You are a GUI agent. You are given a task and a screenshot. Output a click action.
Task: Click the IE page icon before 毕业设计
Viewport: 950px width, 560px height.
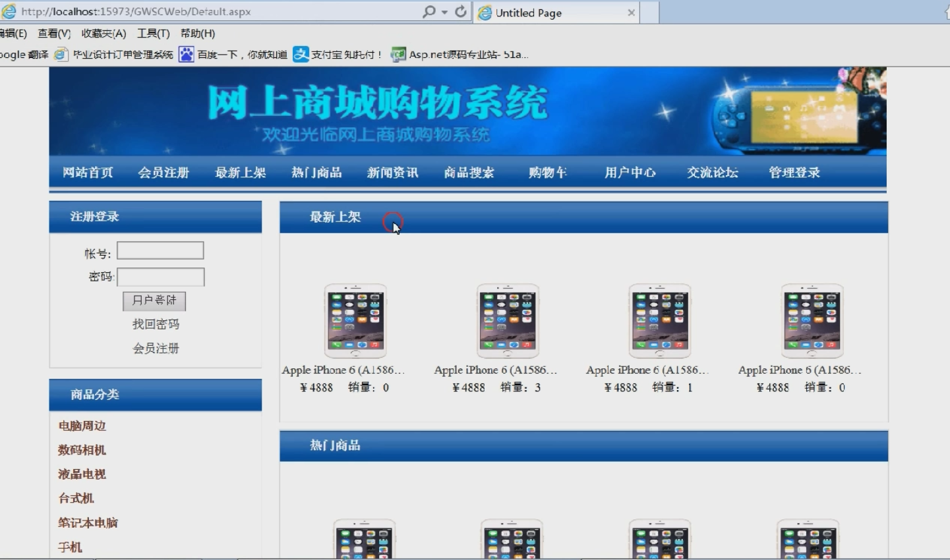tap(61, 54)
